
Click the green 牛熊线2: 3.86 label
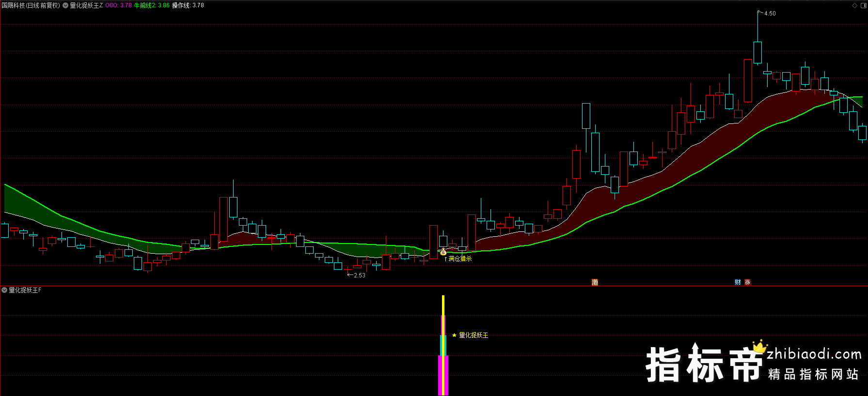click(x=152, y=5)
